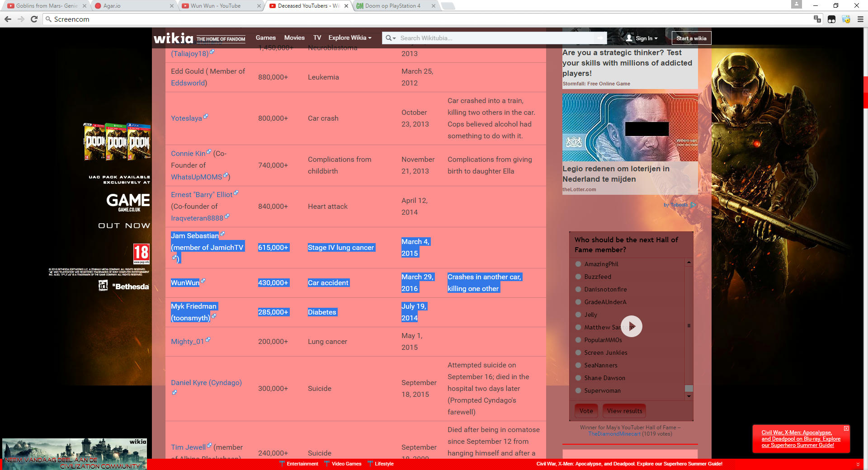Open external link icon next to WunWun
The width and height of the screenshot is (868, 470).
click(203, 281)
